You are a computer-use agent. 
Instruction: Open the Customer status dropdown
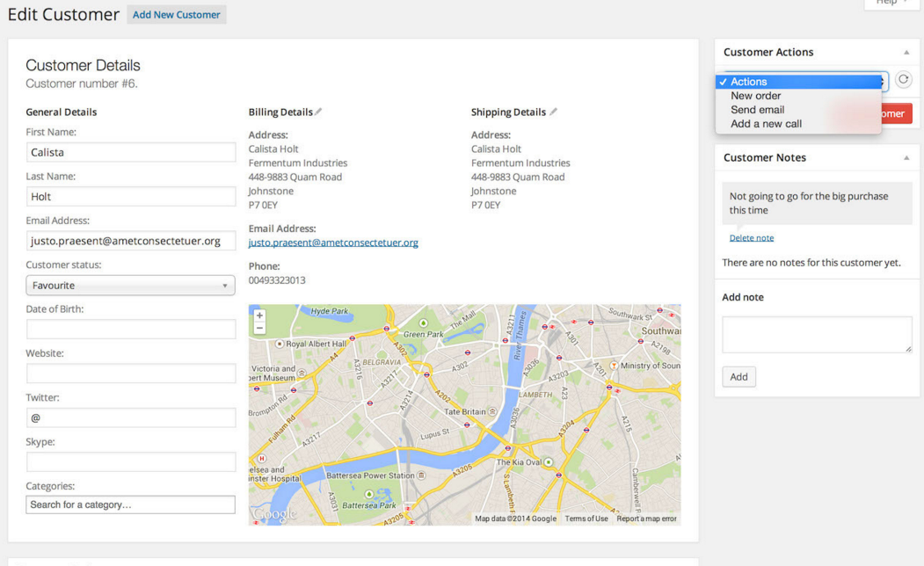(x=130, y=286)
